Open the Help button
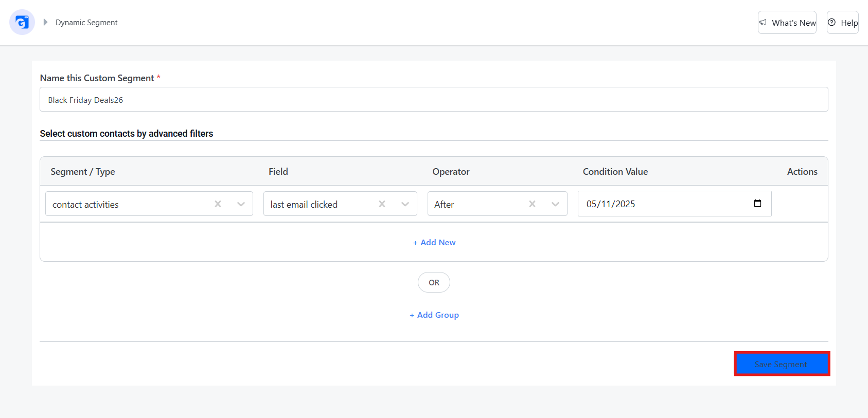Image resolution: width=868 pixels, height=418 pixels. (842, 23)
